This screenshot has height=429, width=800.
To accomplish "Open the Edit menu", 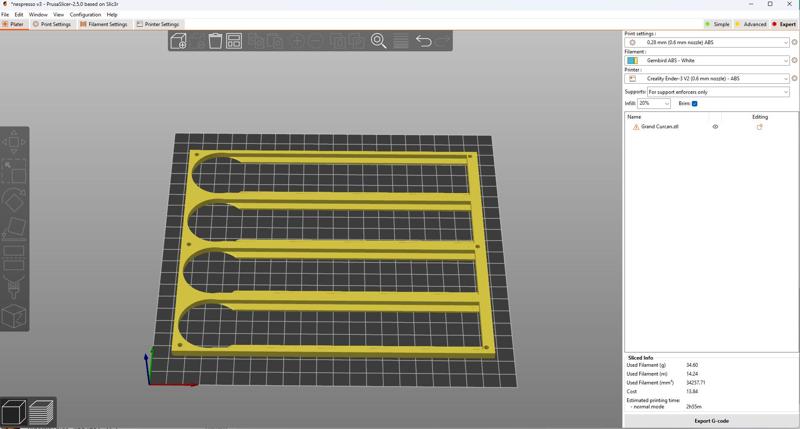I will [19, 15].
